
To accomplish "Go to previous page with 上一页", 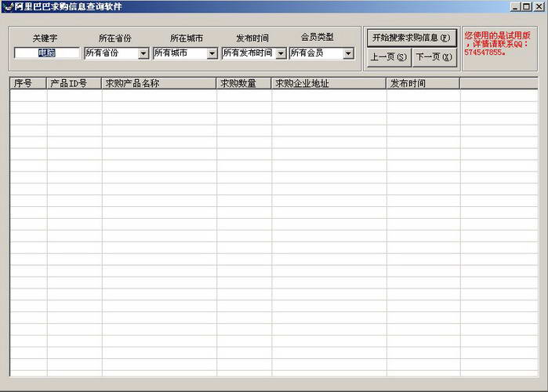I will coord(389,57).
